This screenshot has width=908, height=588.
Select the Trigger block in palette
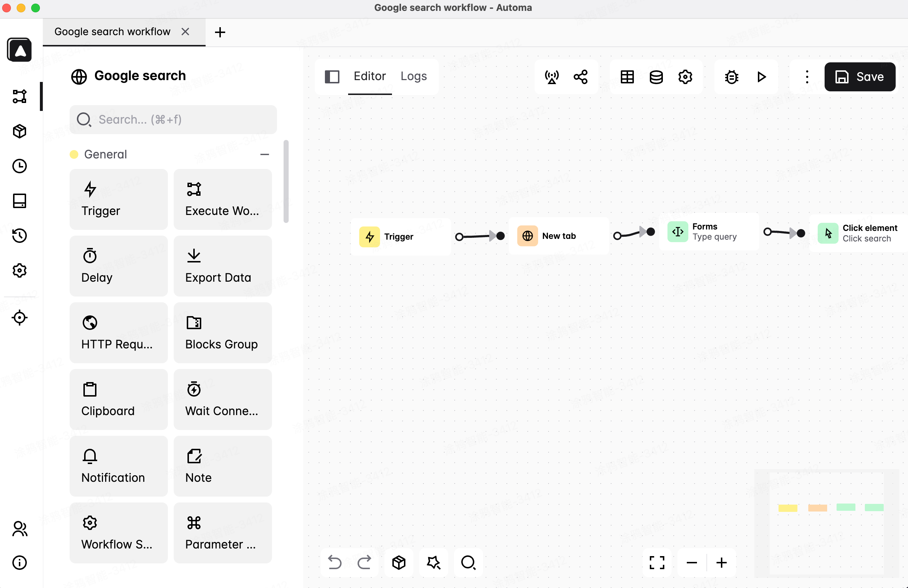[119, 199]
